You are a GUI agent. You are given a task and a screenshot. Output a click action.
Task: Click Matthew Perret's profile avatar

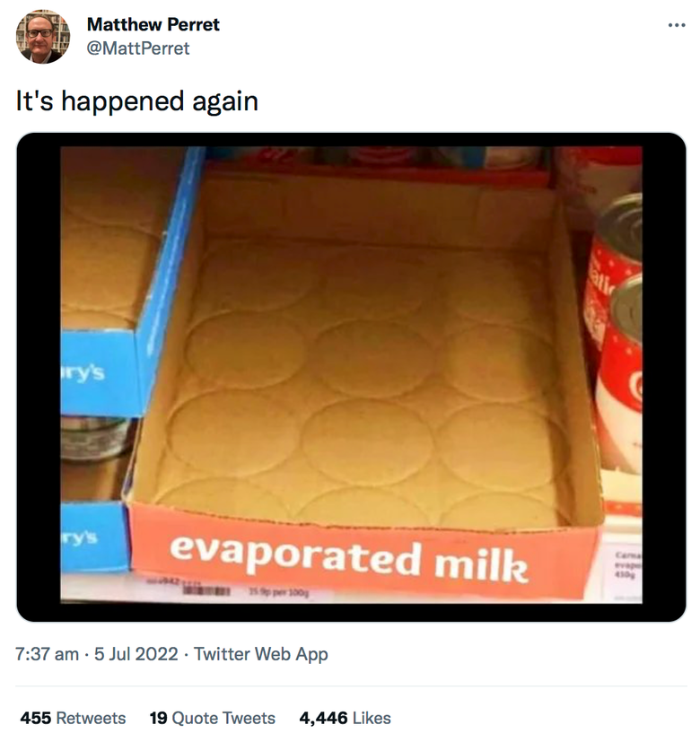43,37
